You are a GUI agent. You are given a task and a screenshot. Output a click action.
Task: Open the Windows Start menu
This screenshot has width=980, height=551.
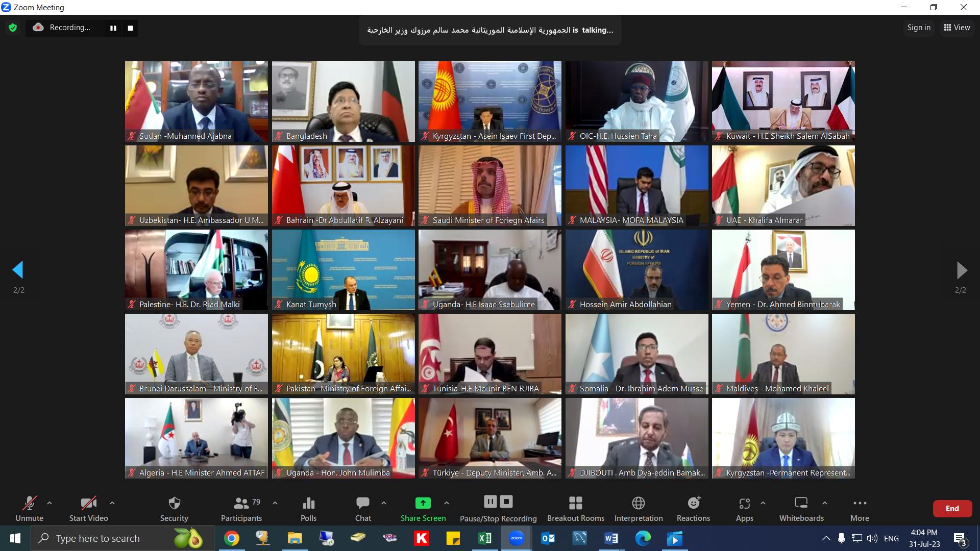click(x=15, y=538)
